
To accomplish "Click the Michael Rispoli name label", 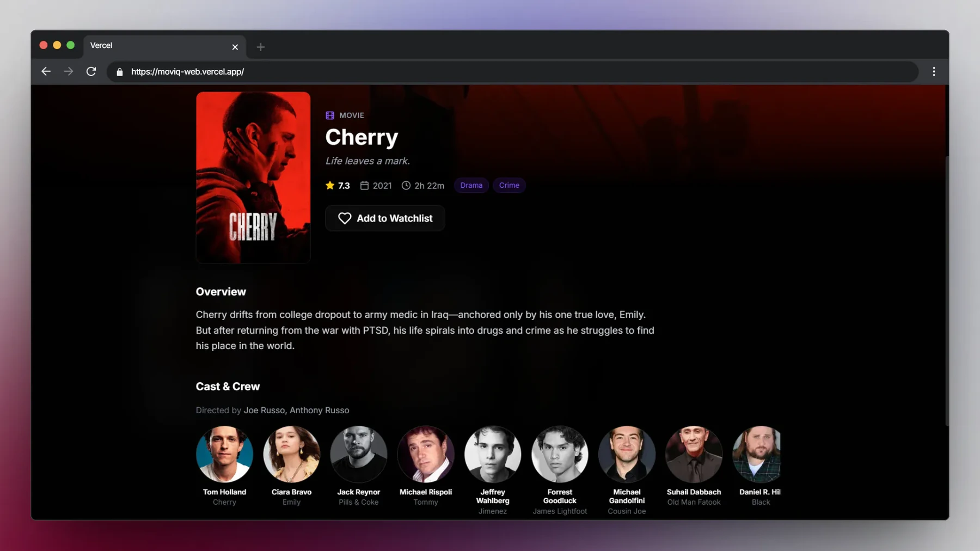I will pyautogui.click(x=426, y=492).
